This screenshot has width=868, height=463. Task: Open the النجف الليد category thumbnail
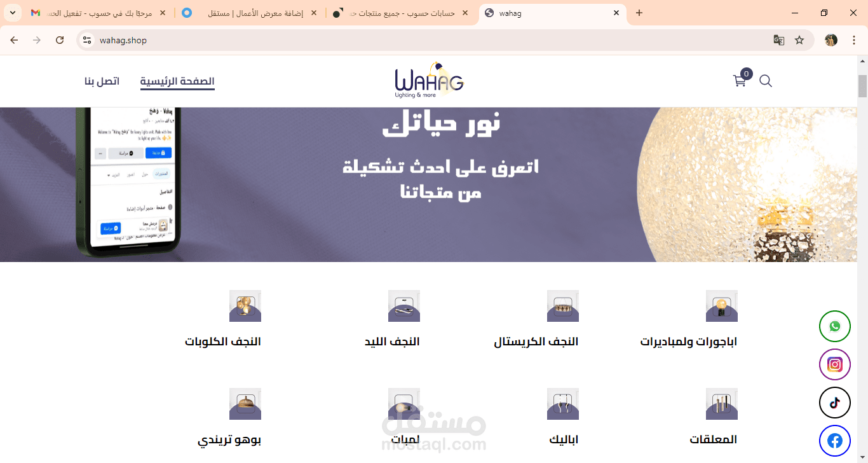point(403,306)
